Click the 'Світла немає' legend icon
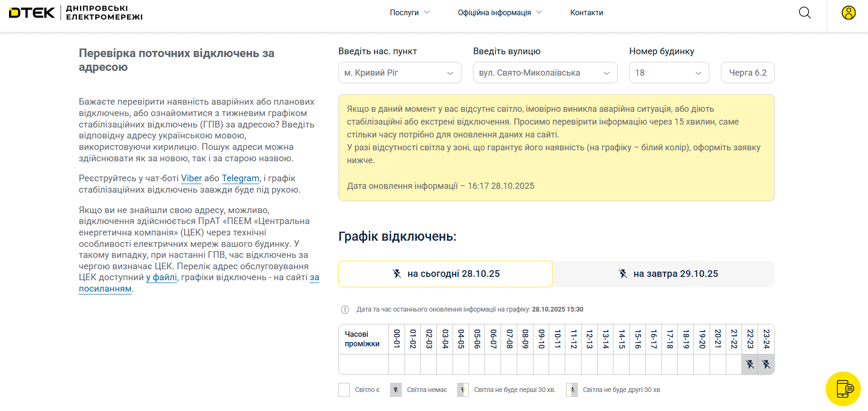This screenshot has width=868, height=411. pyautogui.click(x=395, y=390)
